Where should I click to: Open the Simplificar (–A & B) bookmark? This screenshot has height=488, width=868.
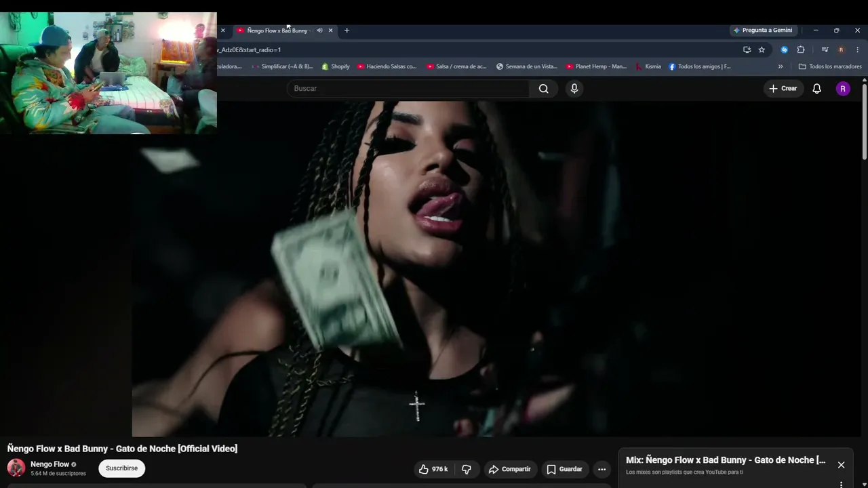(x=281, y=66)
